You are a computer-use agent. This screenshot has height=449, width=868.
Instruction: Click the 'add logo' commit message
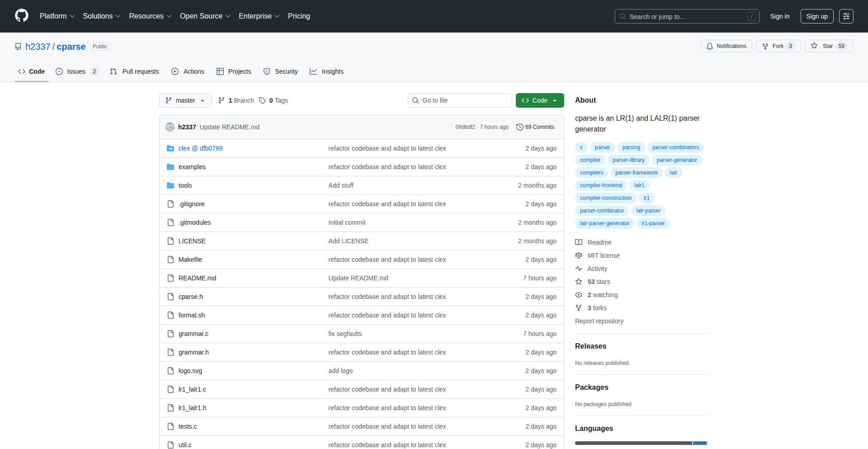pos(340,371)
